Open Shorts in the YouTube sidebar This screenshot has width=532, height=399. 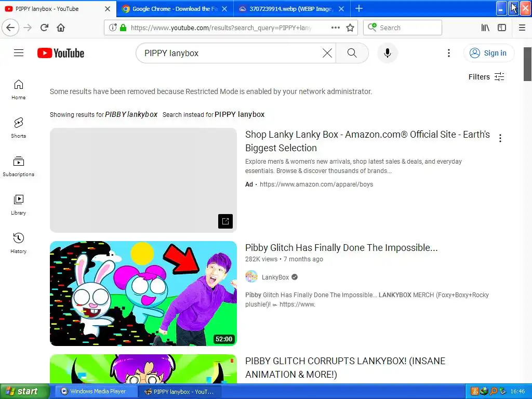(19, 128)
